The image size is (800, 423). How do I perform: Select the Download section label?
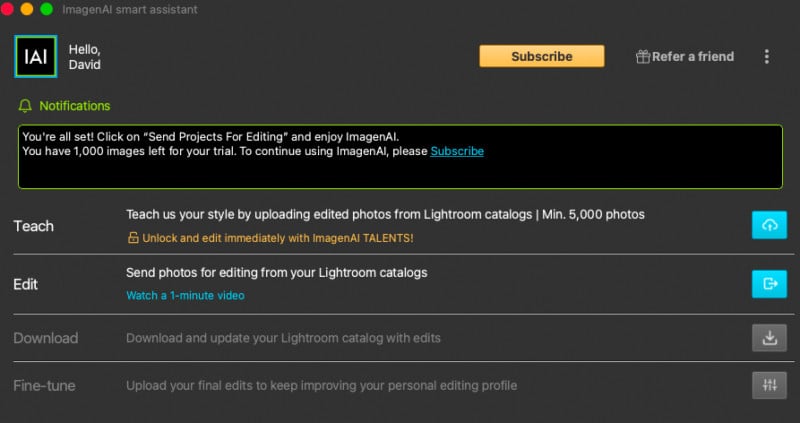pyautogui.click(x=45, y=338)
